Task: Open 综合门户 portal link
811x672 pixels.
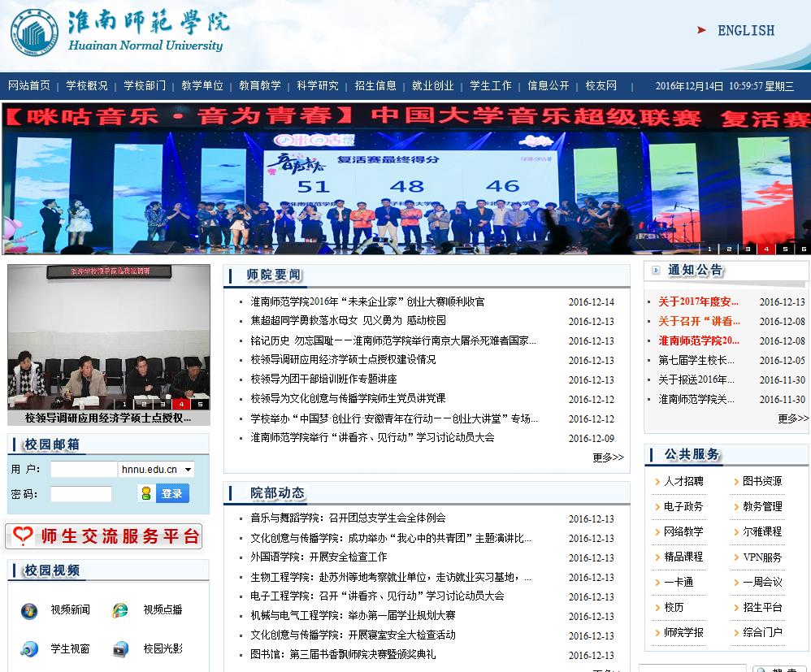Action: point(762,632)
